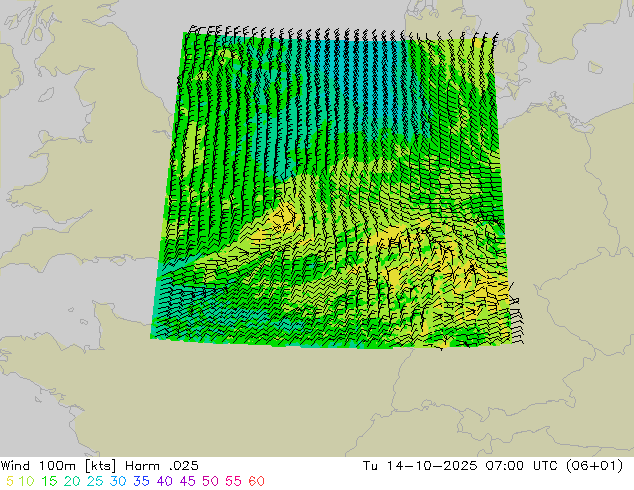Click the green '15' knots legend value
The height and width of the screenshot is (490, 634).
[49, 481]
